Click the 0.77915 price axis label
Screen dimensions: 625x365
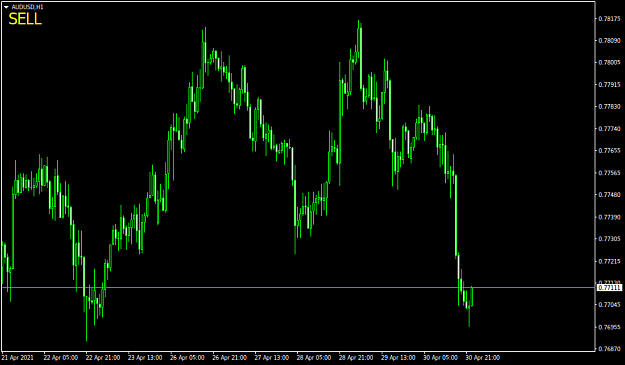609,84
